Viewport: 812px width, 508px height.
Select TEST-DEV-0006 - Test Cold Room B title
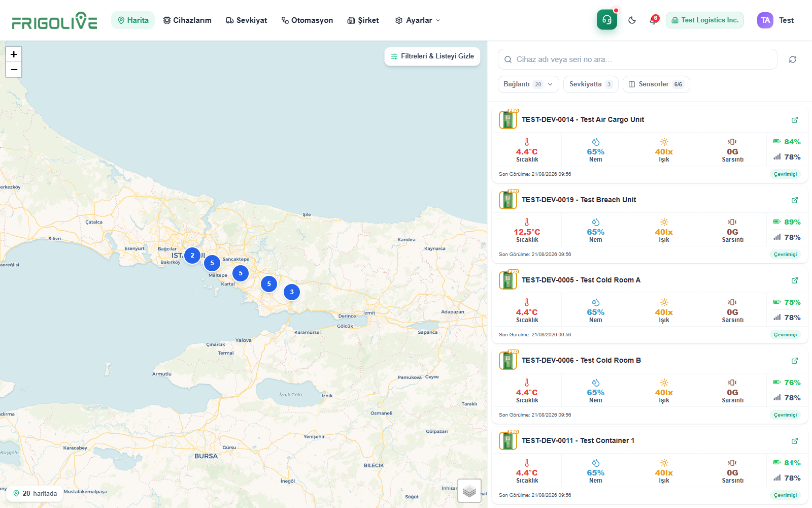581,361
